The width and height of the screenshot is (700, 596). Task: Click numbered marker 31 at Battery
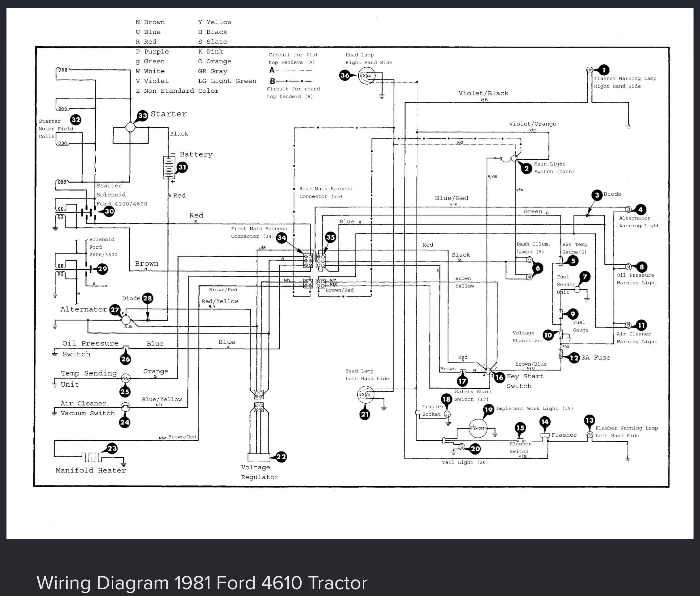pos(182,167)
